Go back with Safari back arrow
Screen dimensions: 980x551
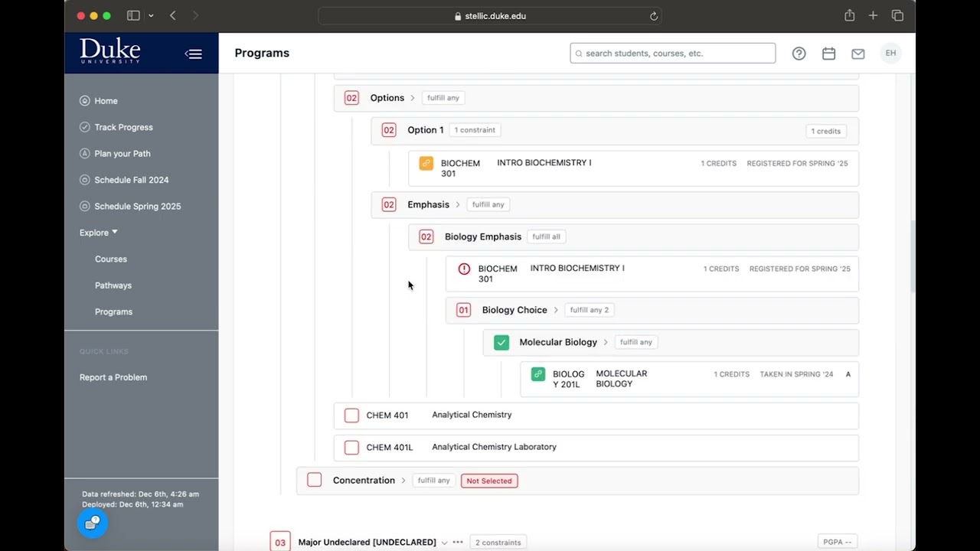pos(172,15)
